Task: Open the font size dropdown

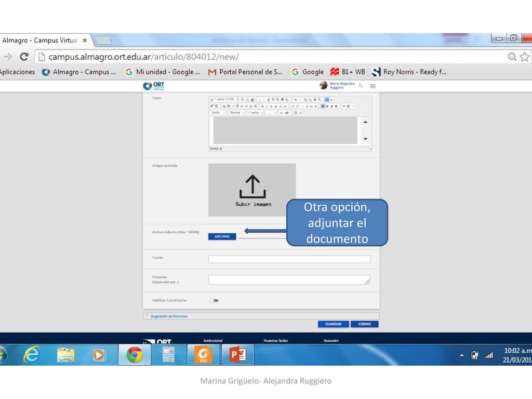Action: coord(271,112)
